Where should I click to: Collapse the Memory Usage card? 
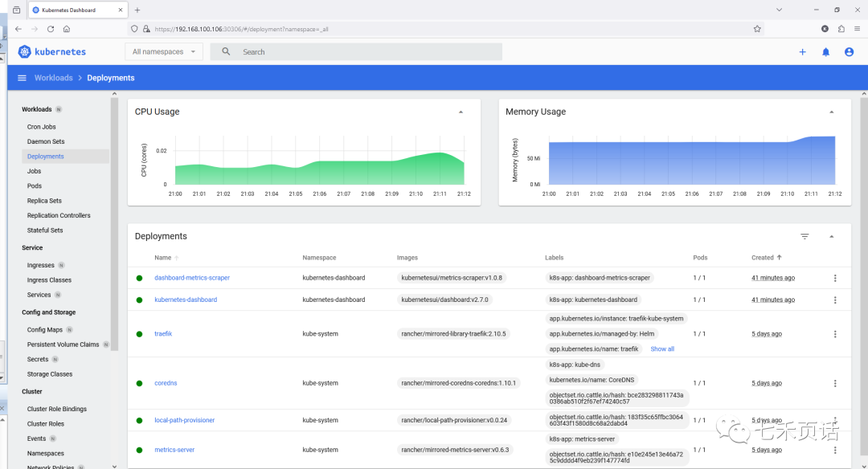tap(832, 112)
